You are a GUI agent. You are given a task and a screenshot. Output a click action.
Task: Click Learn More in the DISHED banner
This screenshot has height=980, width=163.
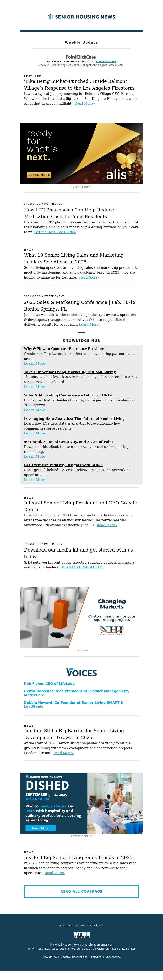(40, 828)
